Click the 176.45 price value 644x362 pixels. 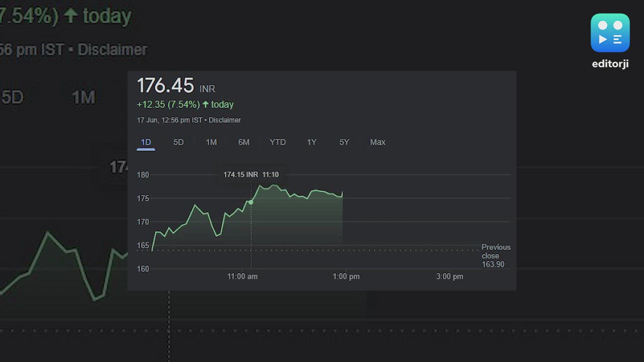[166, 86]
